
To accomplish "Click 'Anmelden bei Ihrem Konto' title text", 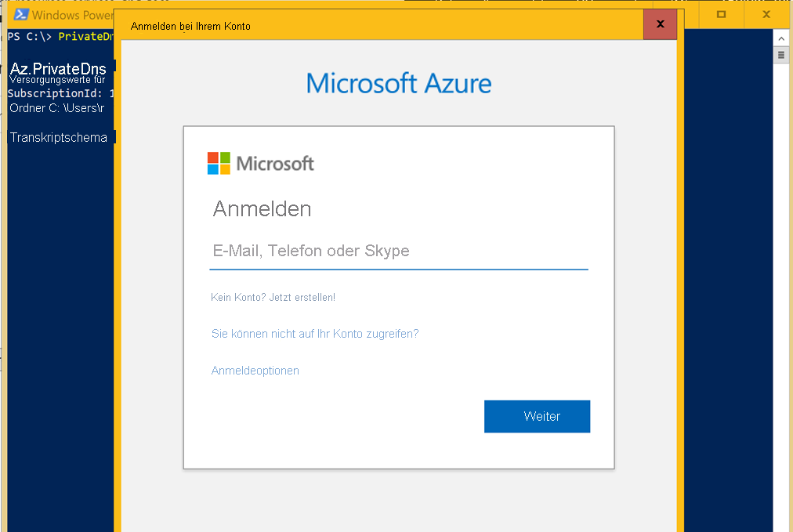I will pyautogui.click(x=190, y=27).
